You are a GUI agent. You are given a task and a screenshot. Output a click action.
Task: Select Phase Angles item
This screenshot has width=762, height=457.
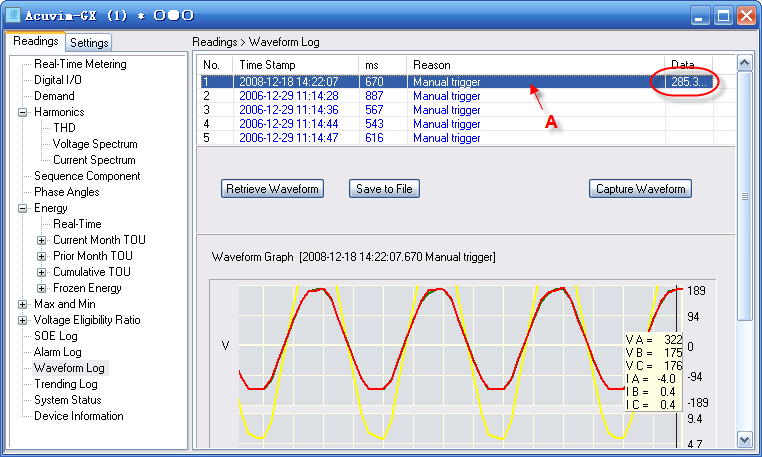(67, 193)
